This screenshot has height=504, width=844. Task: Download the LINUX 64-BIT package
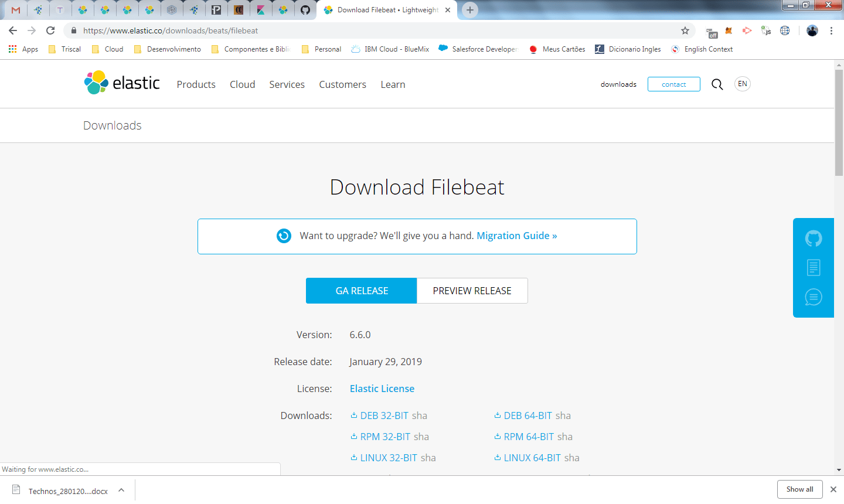pyautogui.click(x=527, y=458)
